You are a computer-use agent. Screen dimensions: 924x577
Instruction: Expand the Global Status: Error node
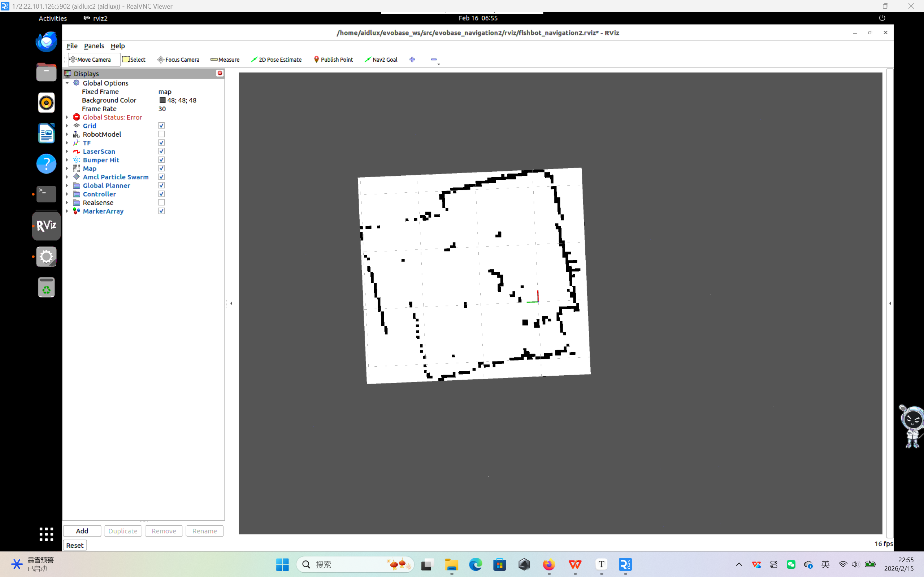coord(67,117)
